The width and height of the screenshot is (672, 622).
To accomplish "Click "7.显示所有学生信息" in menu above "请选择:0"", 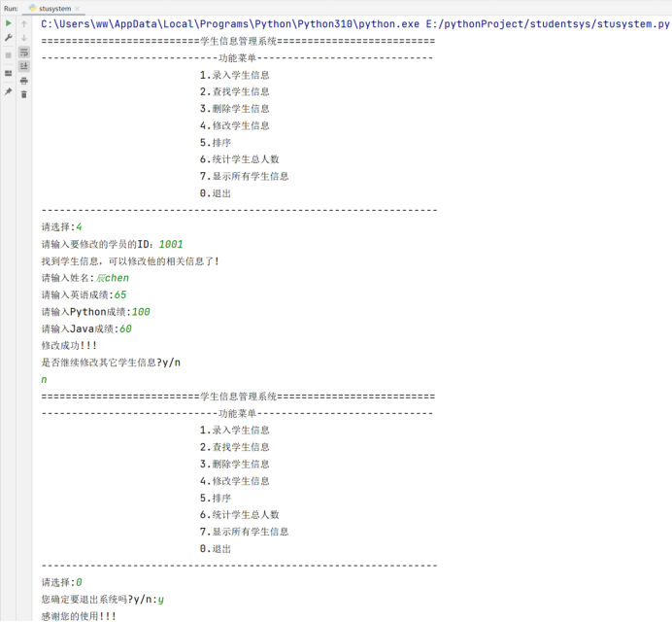I will pyautogui.click(x=245, y=532).
